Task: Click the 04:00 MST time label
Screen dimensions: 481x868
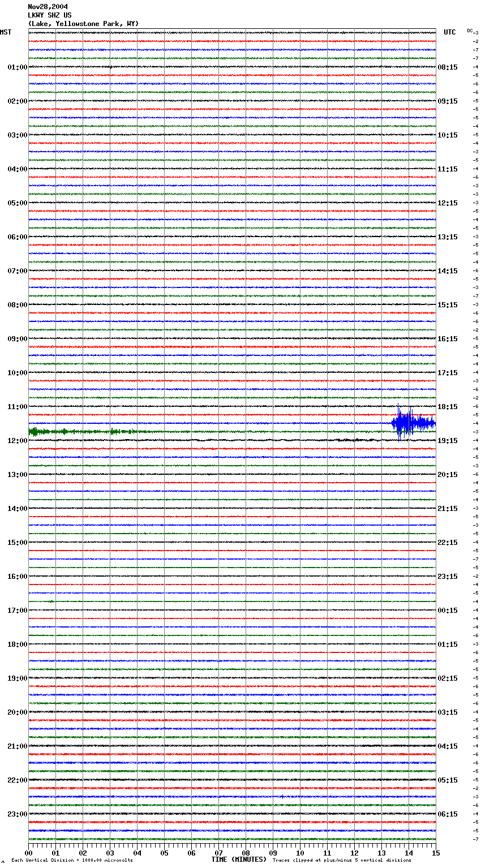Action: pos(18,169)
